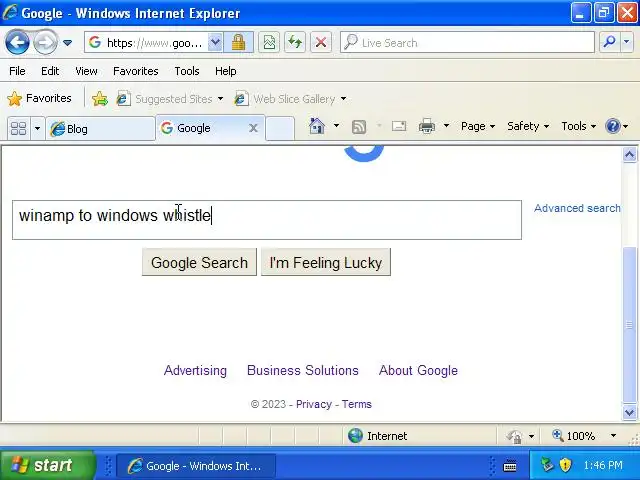Open the About Google link
The width and height of the screenshot is (640, 480).
click(418, 370)
